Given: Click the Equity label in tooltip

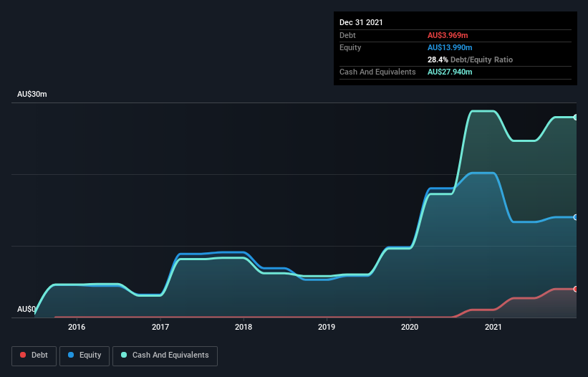Looking at the screenshot, I should pos(350,47).
